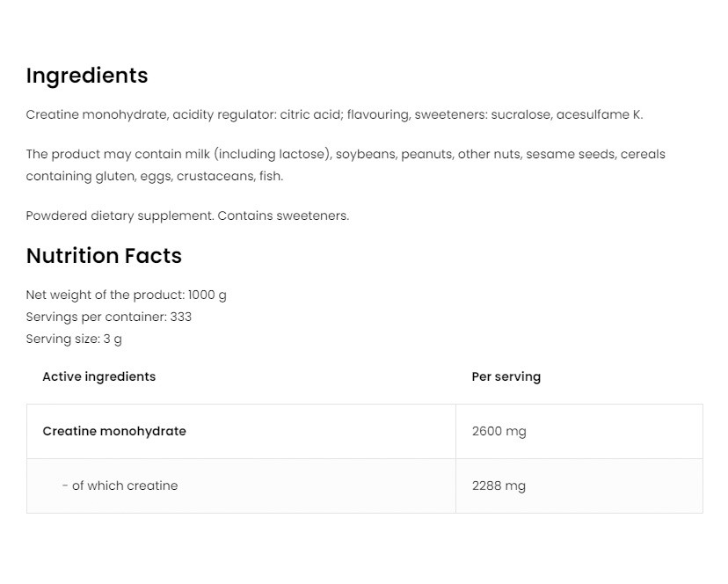Viewport: 728px width, 584px height.
Task: Click the net weight 1000 g line
Action: [x=126, y=295]
